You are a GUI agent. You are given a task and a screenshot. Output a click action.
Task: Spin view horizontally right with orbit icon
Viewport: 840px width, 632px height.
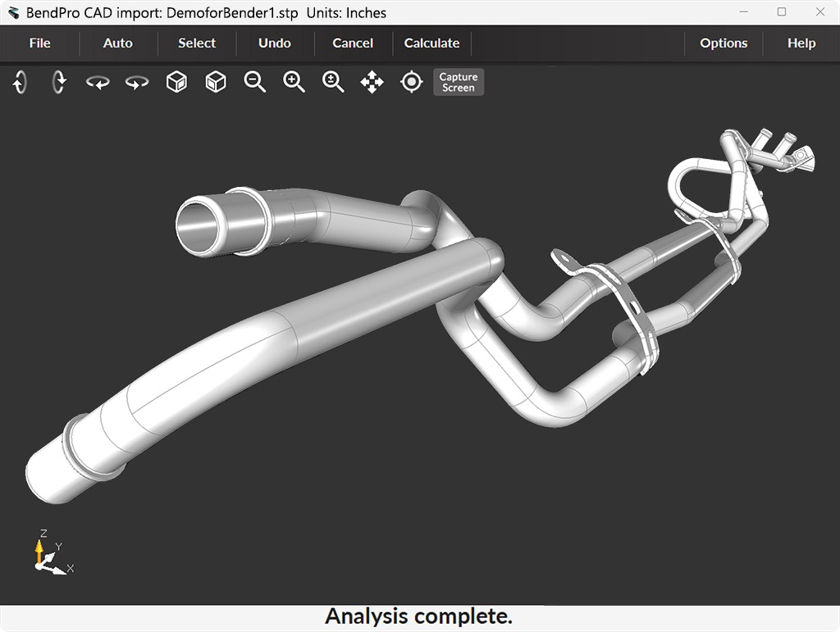pyautogui.click(x=137, y=82)
